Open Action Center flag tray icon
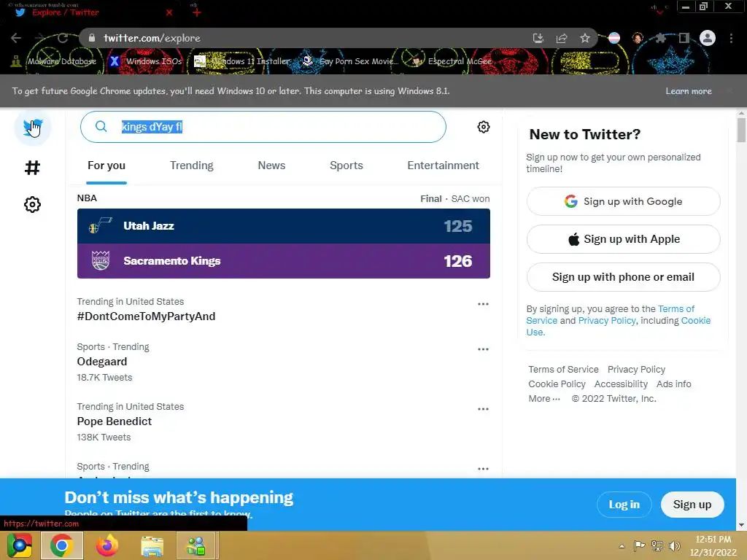 (639, 545)
